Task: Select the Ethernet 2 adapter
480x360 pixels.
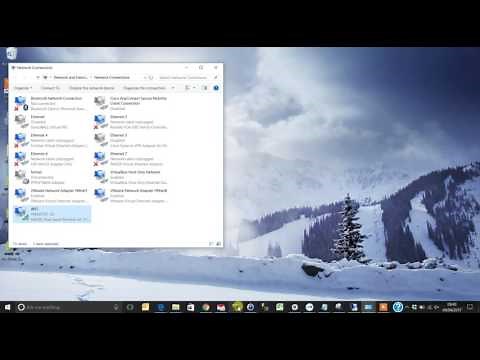Action: pos(132,122)
